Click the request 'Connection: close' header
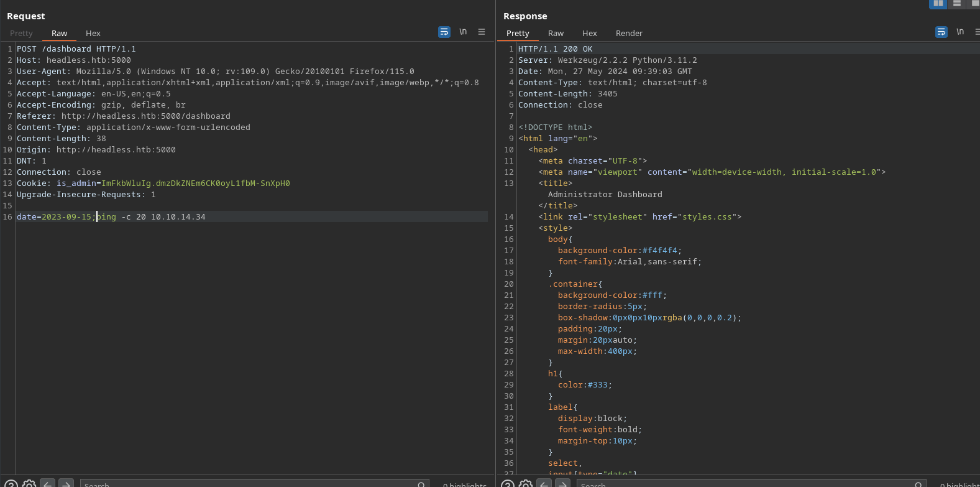This screenshot has width=980, height=487. [x=59, y=172]
